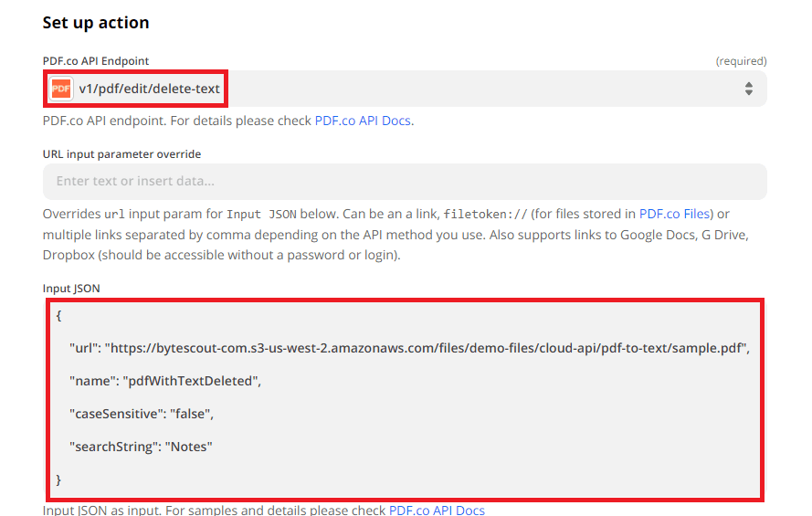Focus the URL input parameter override field
Image resolution: width=812 pixels, height=516 pixels.
pos(404,181)
